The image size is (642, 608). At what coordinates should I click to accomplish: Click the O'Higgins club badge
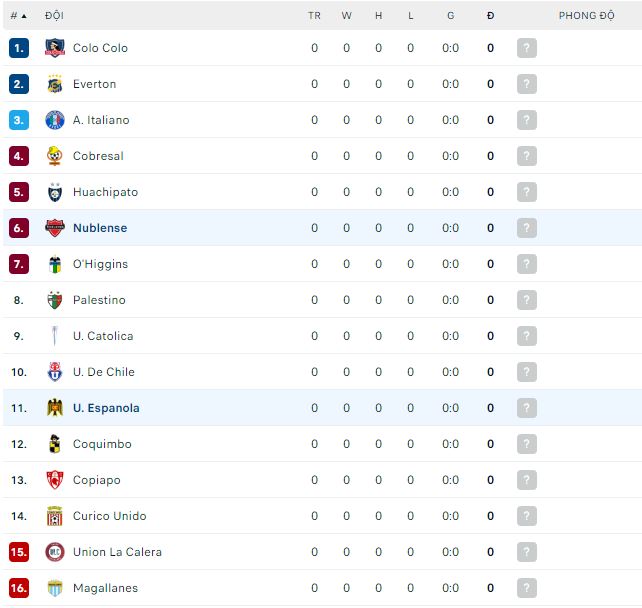click(x=55, y=264)
